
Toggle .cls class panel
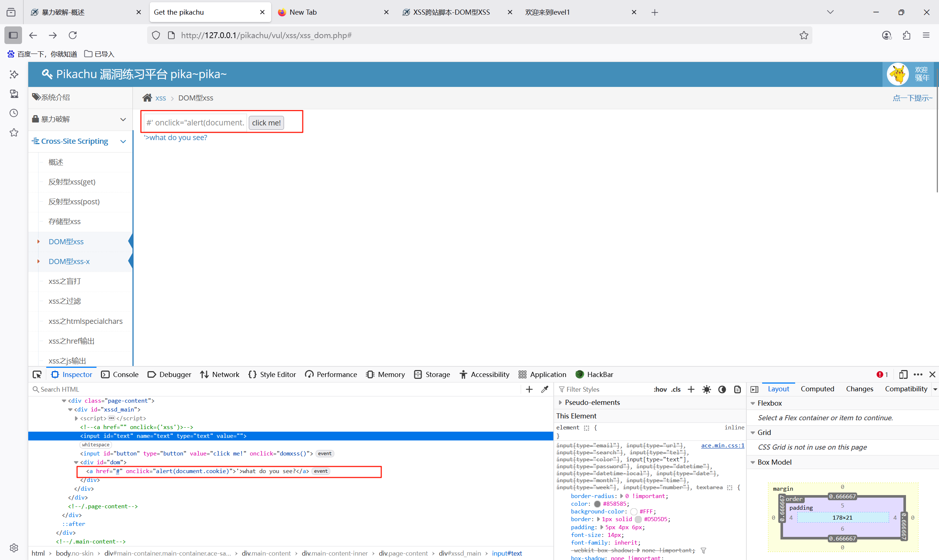click(x=676, y=389)
